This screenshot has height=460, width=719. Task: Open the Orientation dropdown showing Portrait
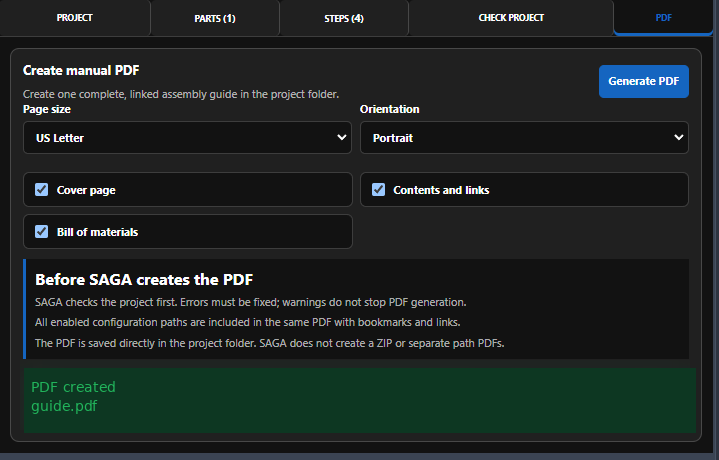click(x=524, y=138)
